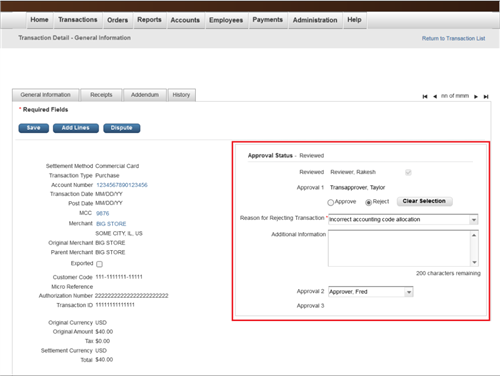Viewport: 500px width, 376px height.
Task: Open BIG STORE merchant link
Action: tap(111, 224)
